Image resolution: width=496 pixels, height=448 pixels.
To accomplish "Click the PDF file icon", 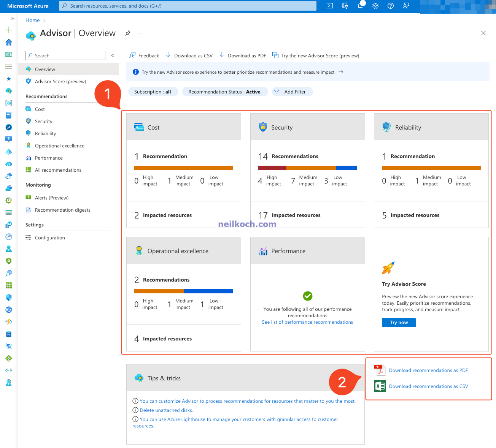I will tap(380, 370).
